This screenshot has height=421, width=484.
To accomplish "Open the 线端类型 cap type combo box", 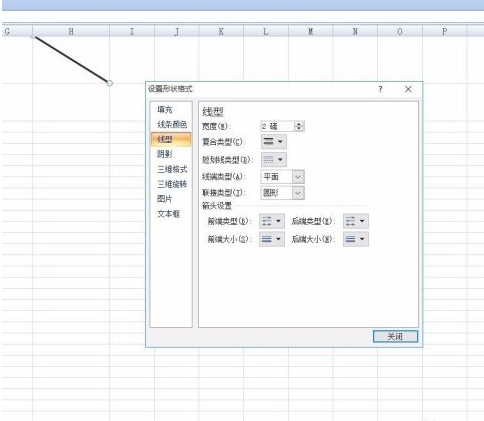I will tap(282, 177).
